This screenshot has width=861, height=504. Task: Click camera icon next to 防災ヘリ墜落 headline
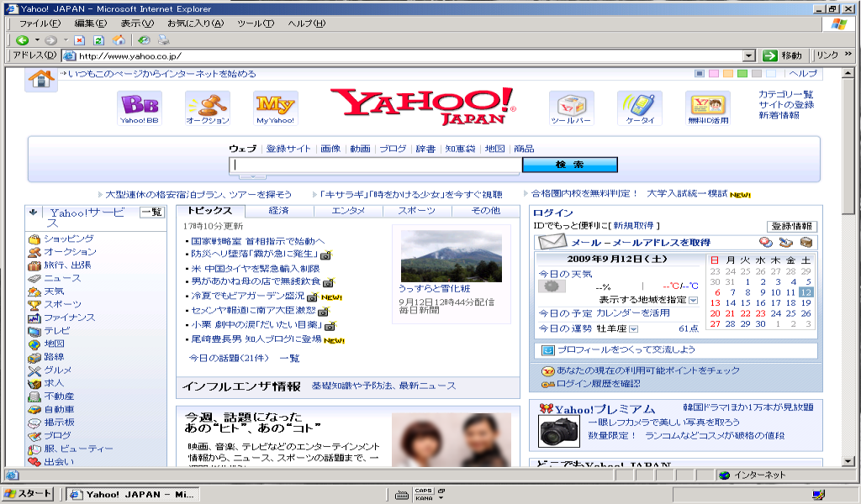coord(326,255)
